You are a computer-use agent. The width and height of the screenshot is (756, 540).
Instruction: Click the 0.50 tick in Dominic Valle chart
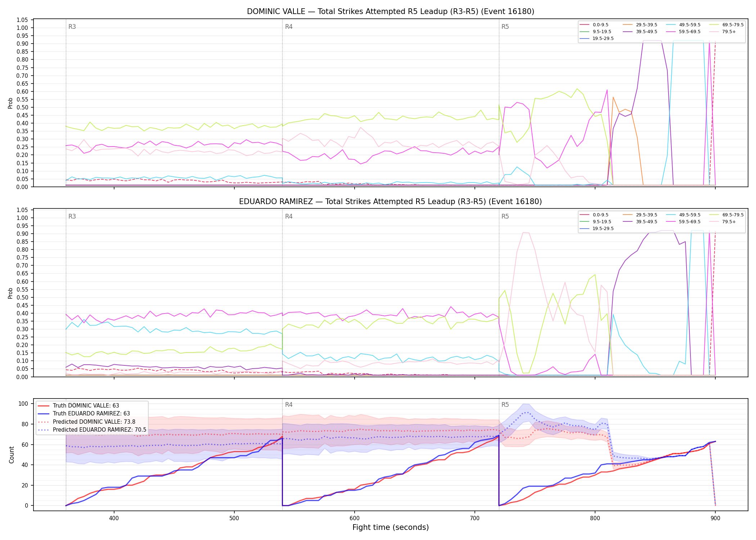point(22,107)
